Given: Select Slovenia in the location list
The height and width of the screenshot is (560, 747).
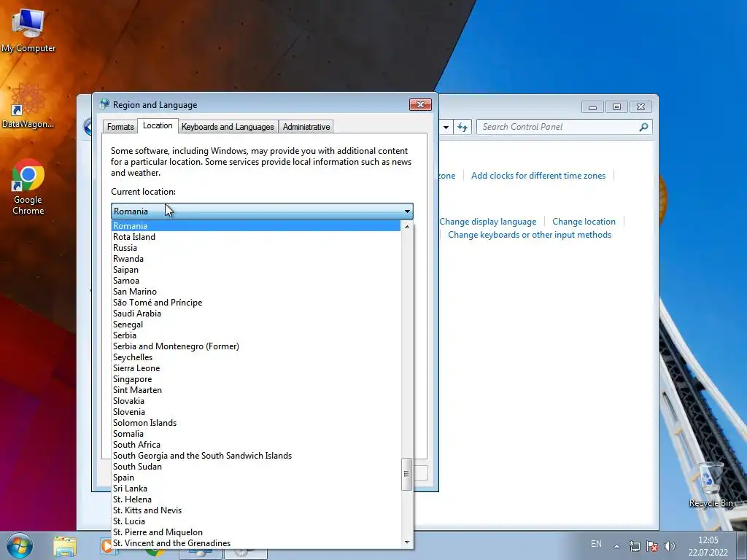Looking at the screenshot, I should [256, 412].
